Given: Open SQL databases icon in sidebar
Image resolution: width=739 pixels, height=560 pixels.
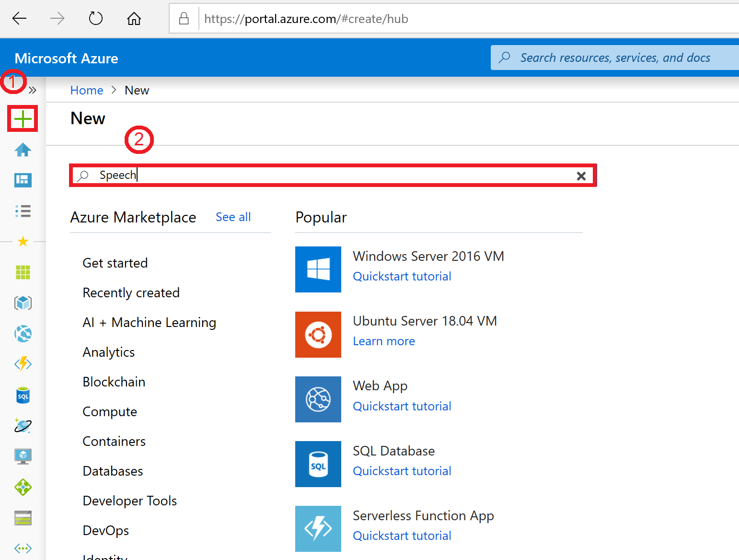Looking at the screenshot, I should pyautogui.click(x=23, y=396).
